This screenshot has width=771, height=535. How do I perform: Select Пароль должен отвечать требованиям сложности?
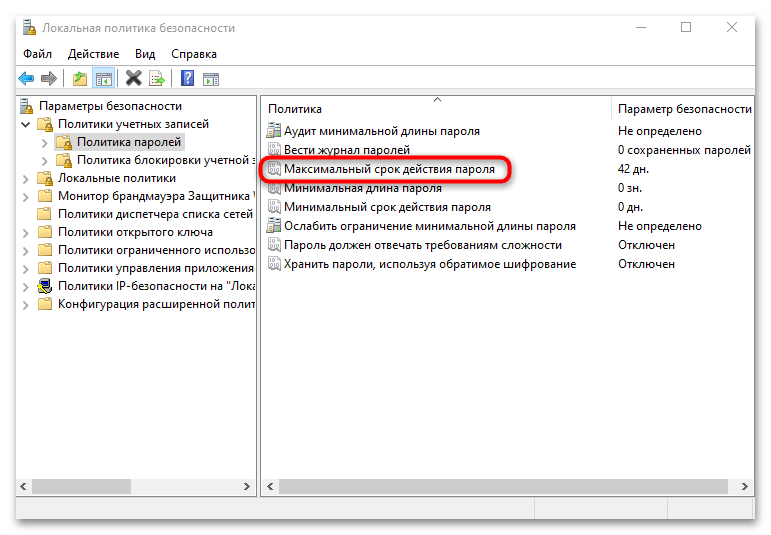click(x=423, y=245)
